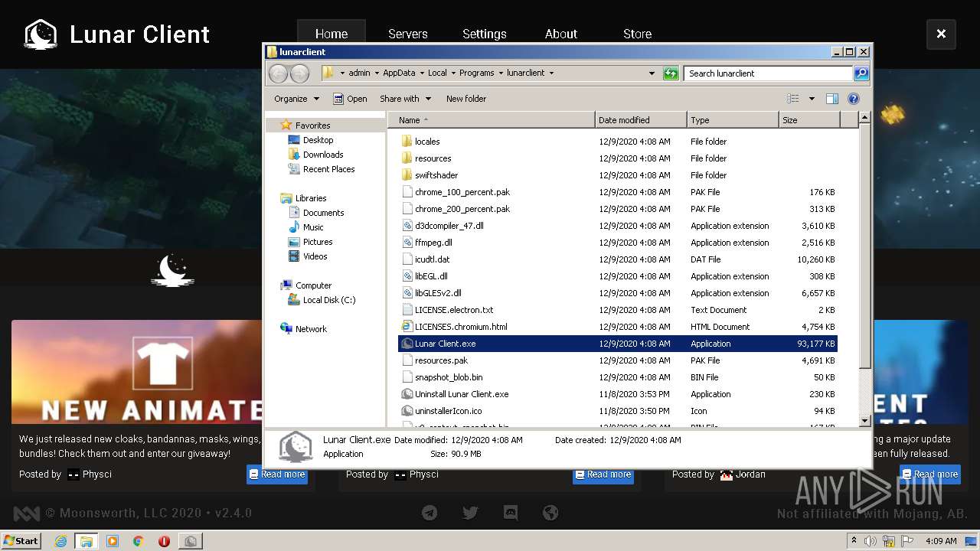980x551 pixels.
Task: Sort files by the Name column
Action: tap(492, 120)
